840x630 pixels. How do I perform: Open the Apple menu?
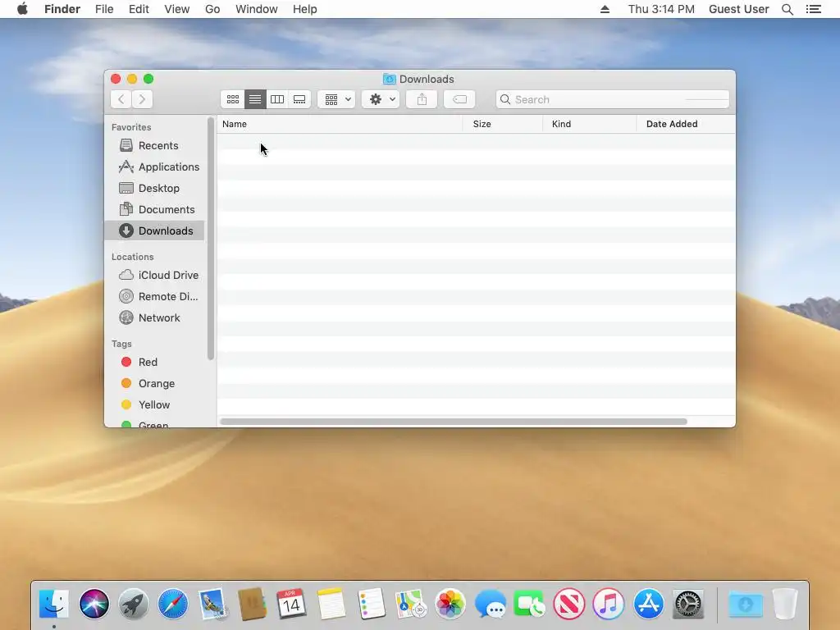(x=22, y=9)
